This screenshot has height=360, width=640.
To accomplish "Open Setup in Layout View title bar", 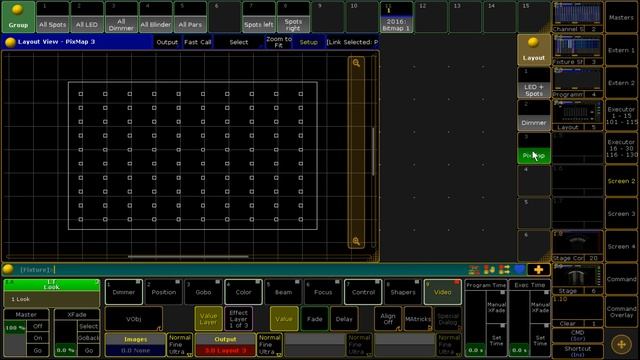I will [309, 42].
